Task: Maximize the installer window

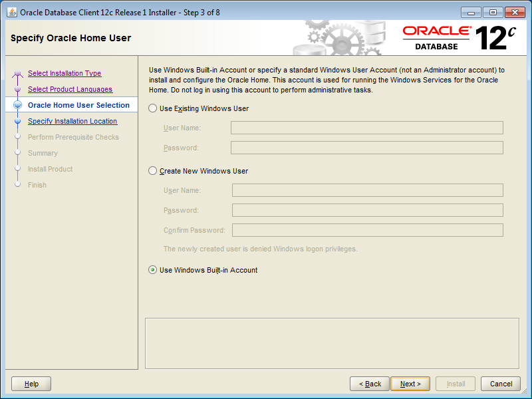Action: (x=493, y=13)
